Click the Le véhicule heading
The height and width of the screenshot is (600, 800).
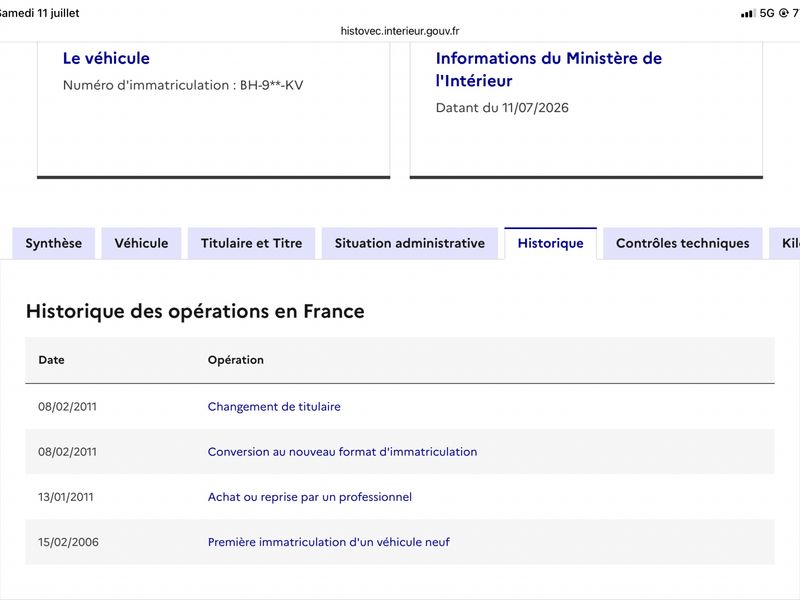[x=106, y=58]
